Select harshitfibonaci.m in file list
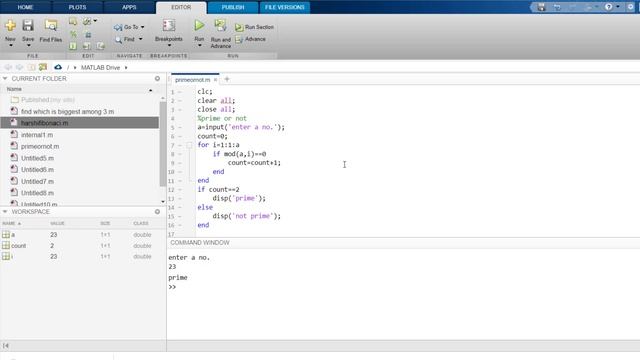640x360 pixels. pos(80,123)
